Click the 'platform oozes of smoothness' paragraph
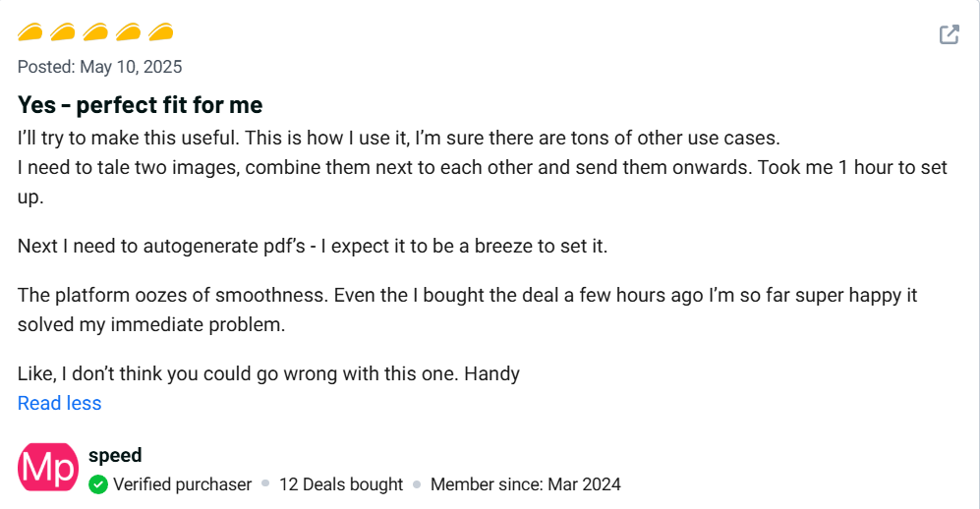Image resolution: width=980 pixels, height=509 pixels. pos(467,295)
